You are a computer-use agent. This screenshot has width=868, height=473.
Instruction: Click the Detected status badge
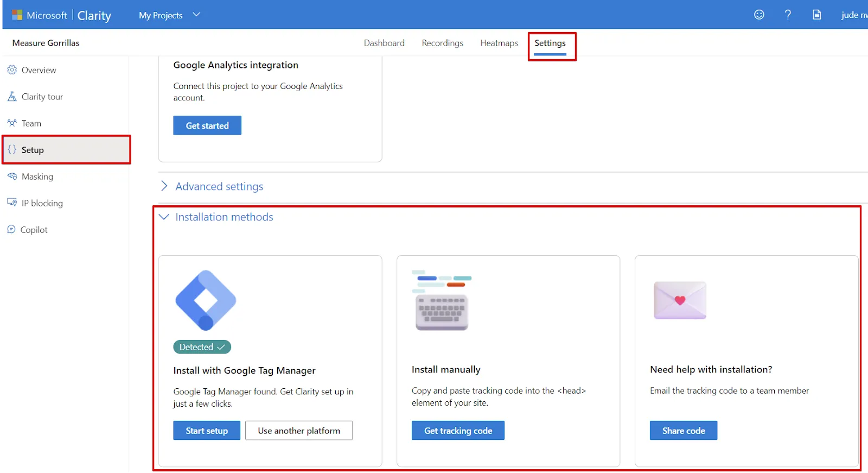(202, 347)
